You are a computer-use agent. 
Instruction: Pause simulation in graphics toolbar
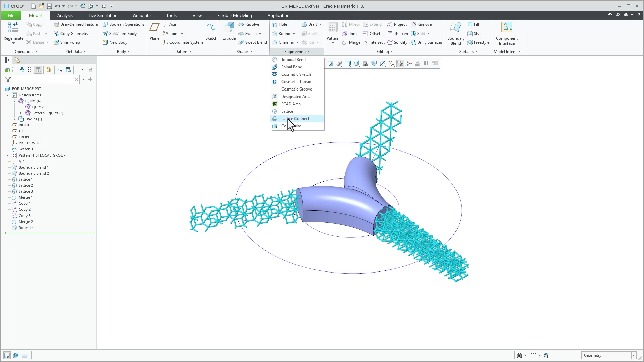[x=426, y=63]
